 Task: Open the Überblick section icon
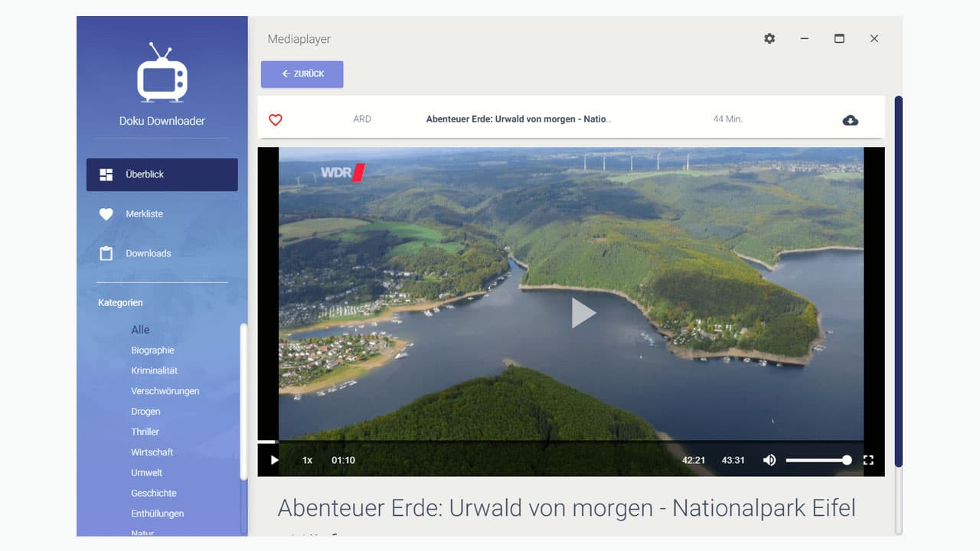click(106, 174)
